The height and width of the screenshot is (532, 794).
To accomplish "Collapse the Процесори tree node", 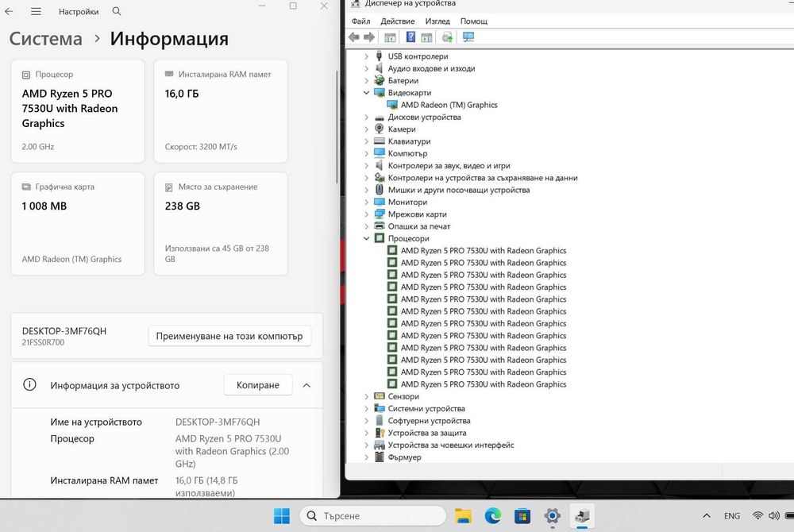I will [366, 238].
